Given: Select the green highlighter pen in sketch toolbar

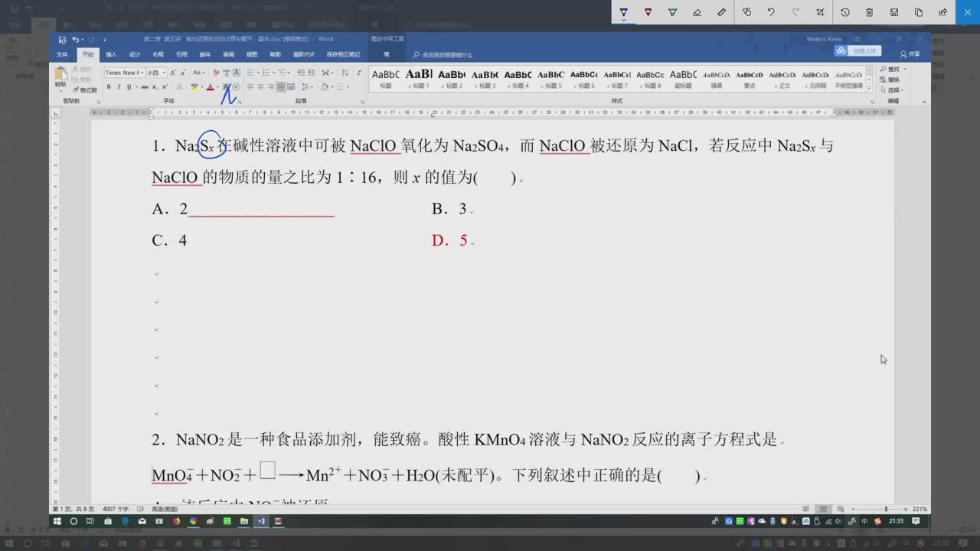Looking at the screenshot, I should click(672, 12).
